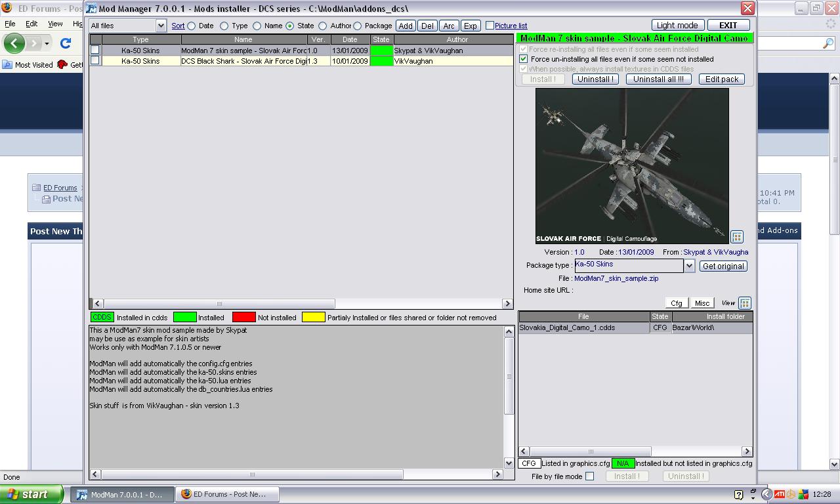Open Firefox back history dropdown arrow
This screenshot has height=504, width=840.
tap(47, 43)
